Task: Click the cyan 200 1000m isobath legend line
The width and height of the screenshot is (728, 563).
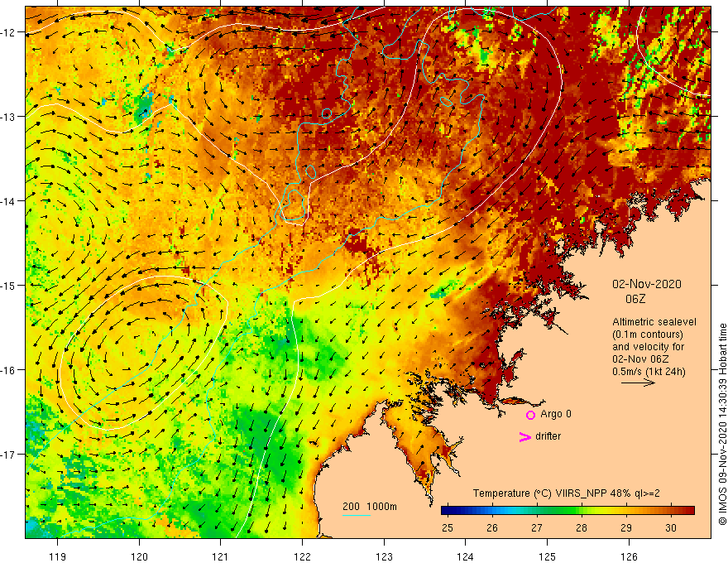Action: tap(357, 515)
